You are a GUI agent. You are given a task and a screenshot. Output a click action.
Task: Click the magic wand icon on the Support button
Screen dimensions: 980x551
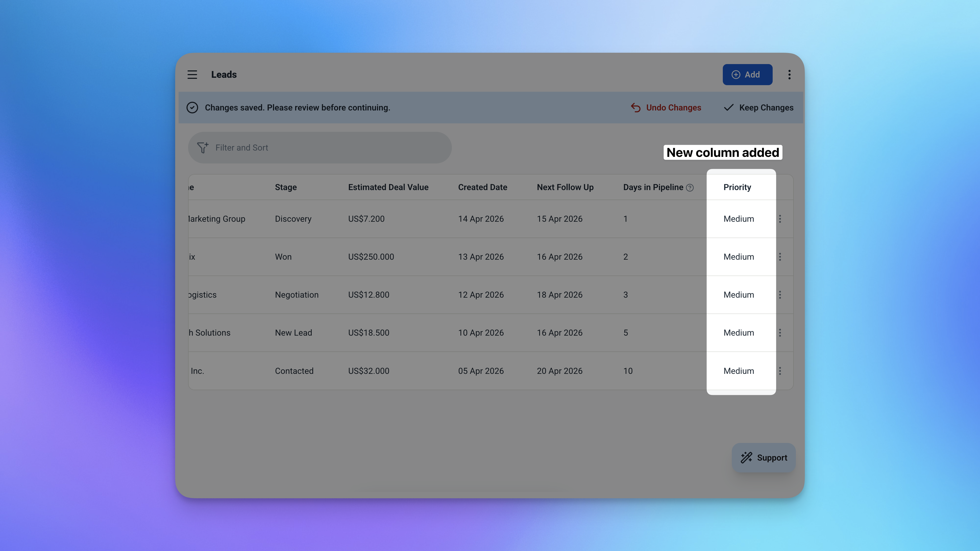tap(746, 457)
